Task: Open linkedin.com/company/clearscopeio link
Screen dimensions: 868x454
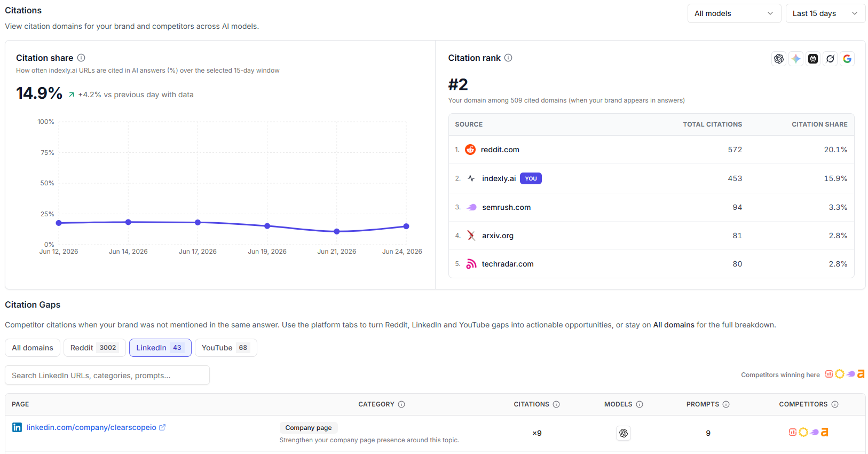Action: tap(91, 427)
